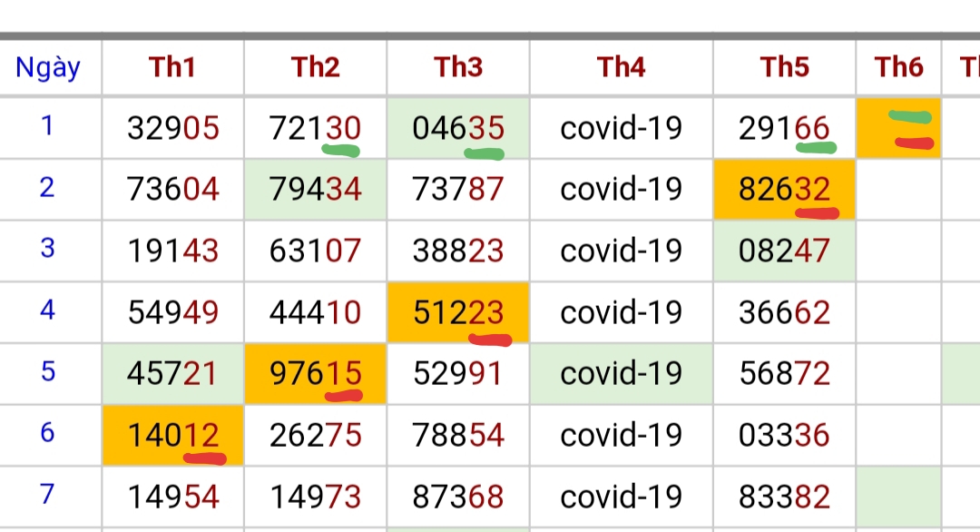Click the green cell showing 45721
This screenshot has height=532, width=980.
point(173,374)
